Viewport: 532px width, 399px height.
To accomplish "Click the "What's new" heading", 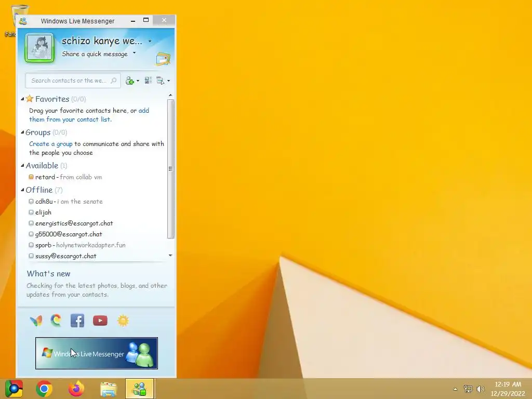I will click(48, 273).
